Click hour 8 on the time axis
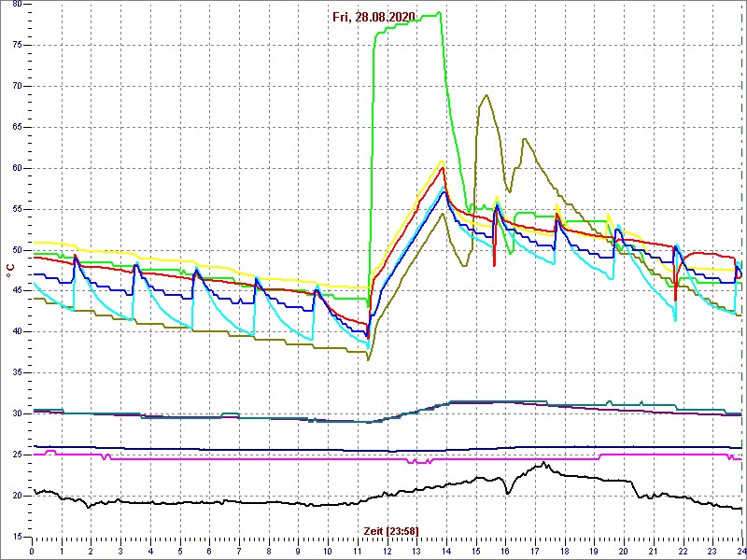This screenshot has height=560, width=747. (269, 550)
